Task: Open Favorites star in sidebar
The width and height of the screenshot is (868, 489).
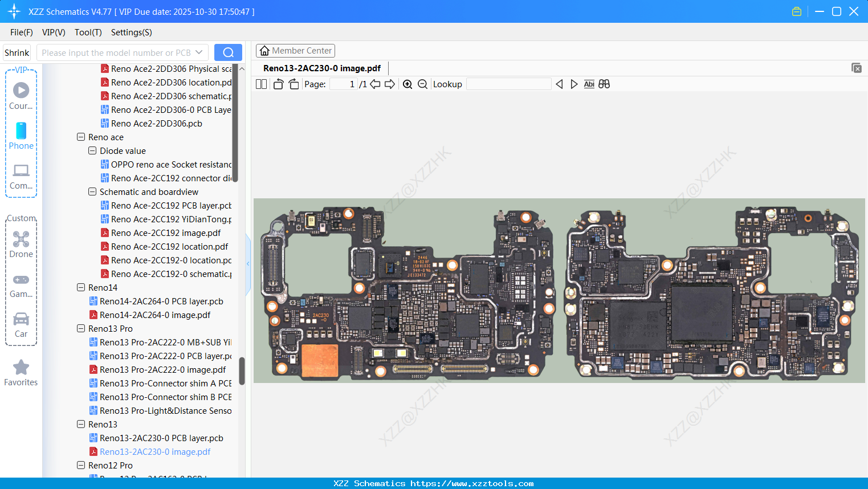Action: (x=21, y=373)
